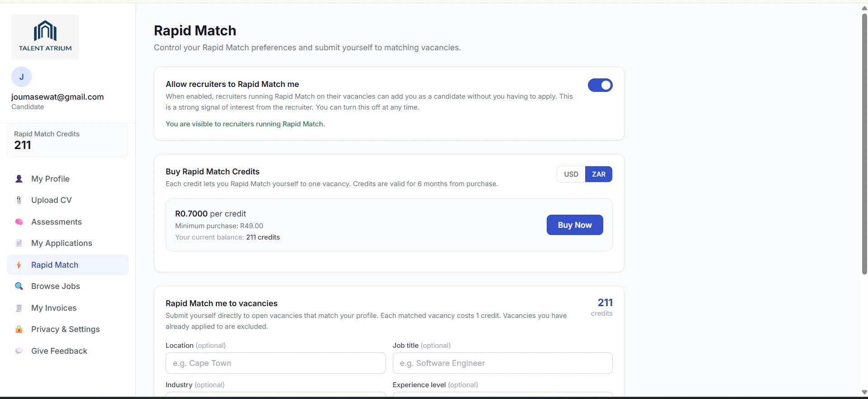
Task: Click the Browse Jobs magnifier icon
Action: click(x=19, y=286)
